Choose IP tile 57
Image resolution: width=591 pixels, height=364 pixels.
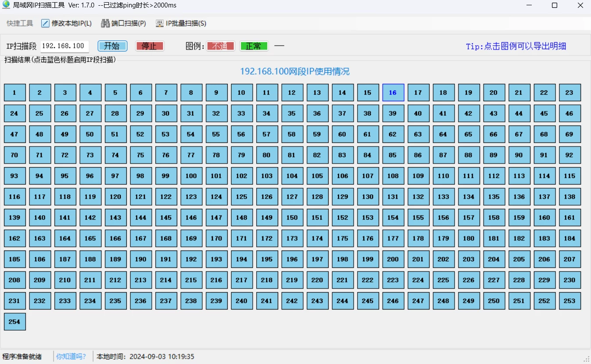point(267,134)
